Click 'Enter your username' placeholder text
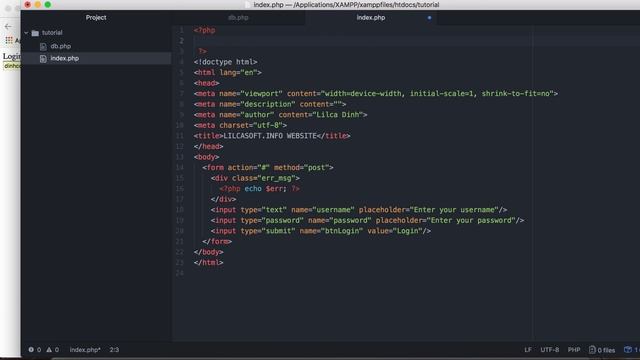The width and height of the screenshot is (640, 360). (x=454, y=210)
